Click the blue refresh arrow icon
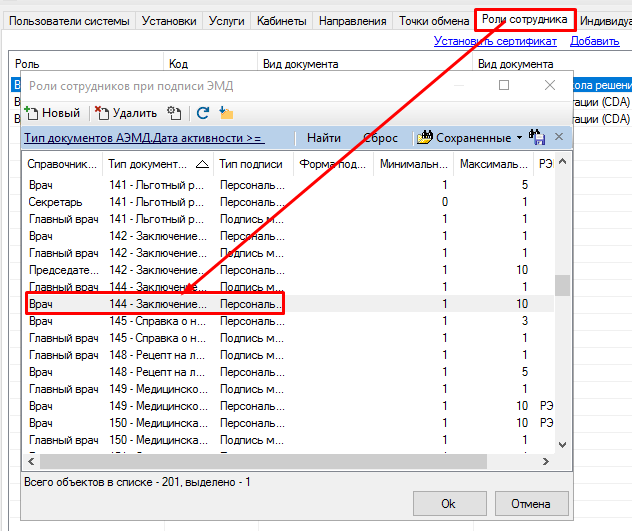Screen dimensions: 632x531 (203, 113)
